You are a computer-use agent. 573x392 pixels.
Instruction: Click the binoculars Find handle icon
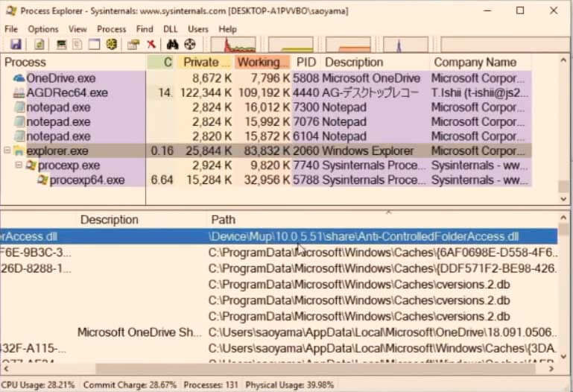(172, 45)
